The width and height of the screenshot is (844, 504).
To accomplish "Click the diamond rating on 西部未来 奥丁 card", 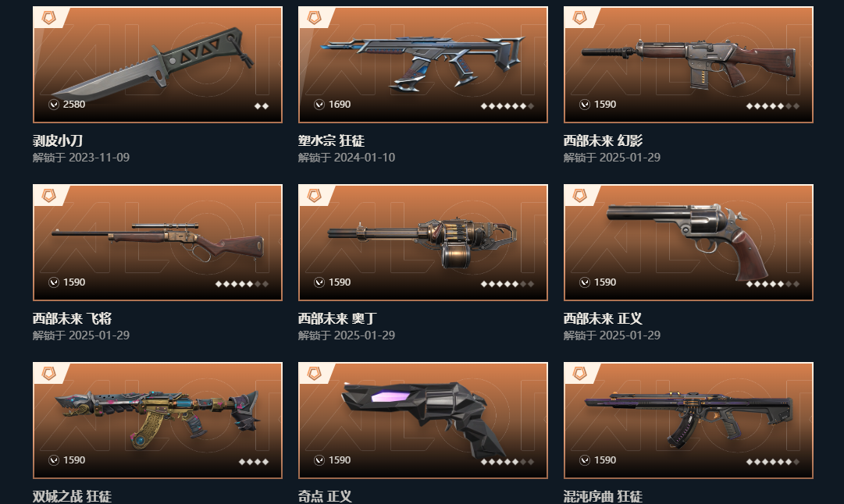I will [507, 283].
